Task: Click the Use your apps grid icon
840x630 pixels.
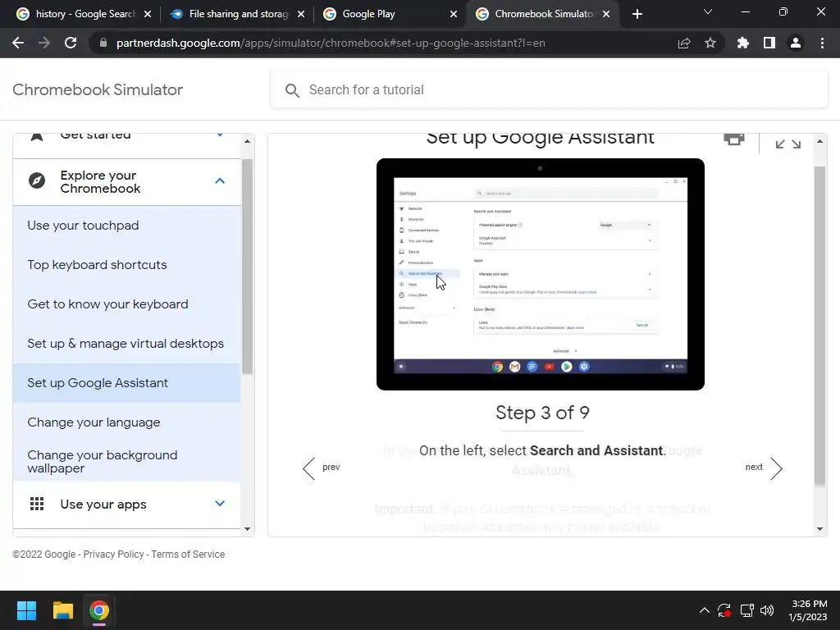Action: click(37, 504)
